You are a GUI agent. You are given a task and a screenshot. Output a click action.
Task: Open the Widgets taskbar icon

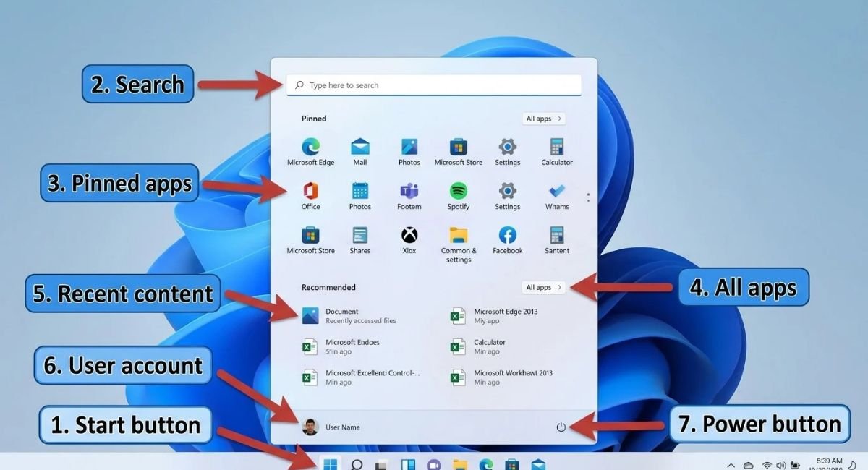coord(408,464)
